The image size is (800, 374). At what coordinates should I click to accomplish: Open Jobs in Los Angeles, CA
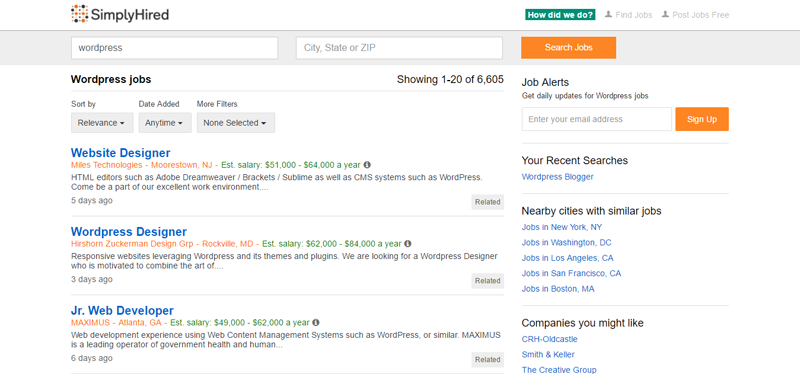point(567,258)
